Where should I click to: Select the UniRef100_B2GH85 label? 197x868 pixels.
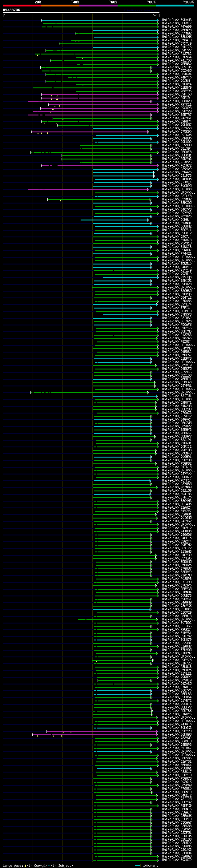pyautogui.click(x=176, y=291)
